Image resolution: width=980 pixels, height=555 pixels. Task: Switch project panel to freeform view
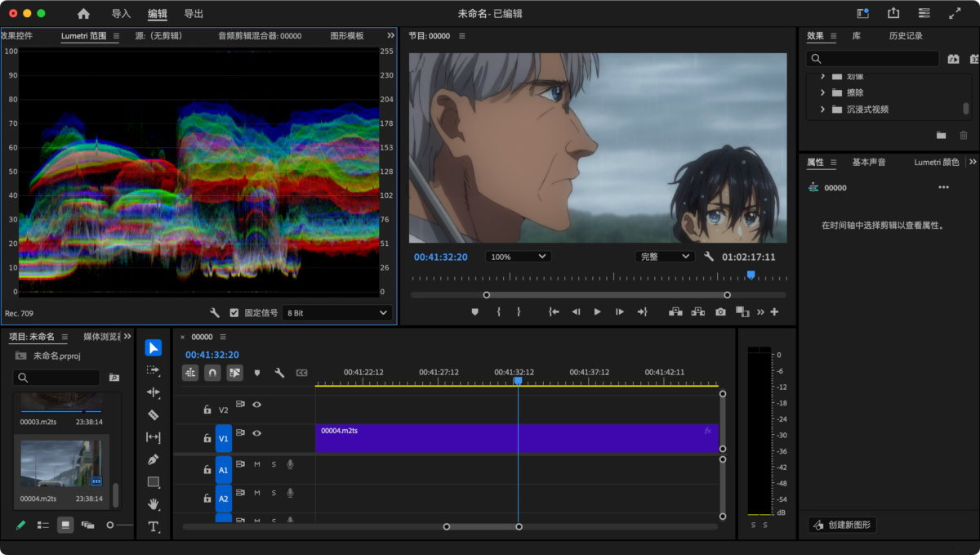(87, 525)
